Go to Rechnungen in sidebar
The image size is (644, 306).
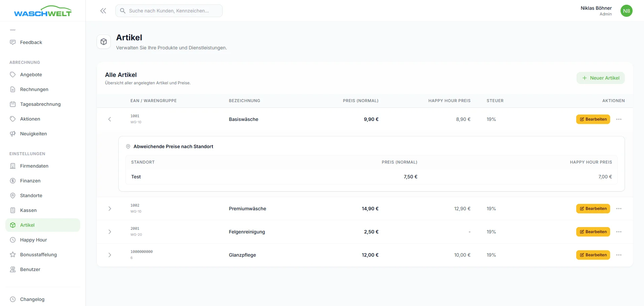coord(34,89)
